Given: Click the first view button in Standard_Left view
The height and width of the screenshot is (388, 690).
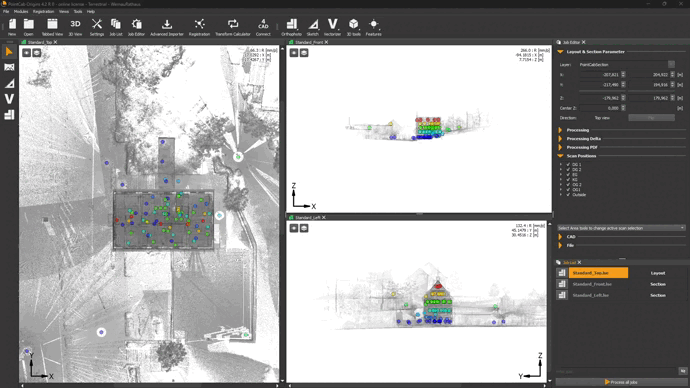Looking at the screenshot, I should coord(294,228).
